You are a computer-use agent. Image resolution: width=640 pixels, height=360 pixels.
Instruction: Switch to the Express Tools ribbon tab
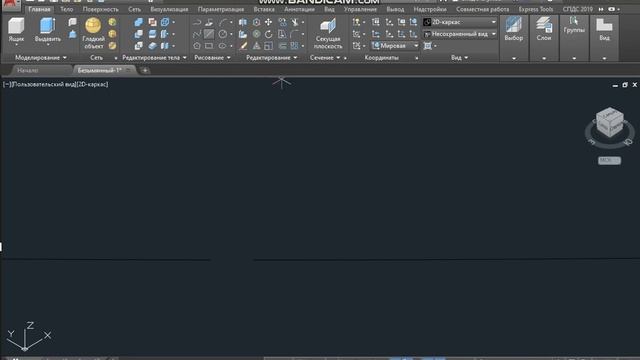point(536,9)
